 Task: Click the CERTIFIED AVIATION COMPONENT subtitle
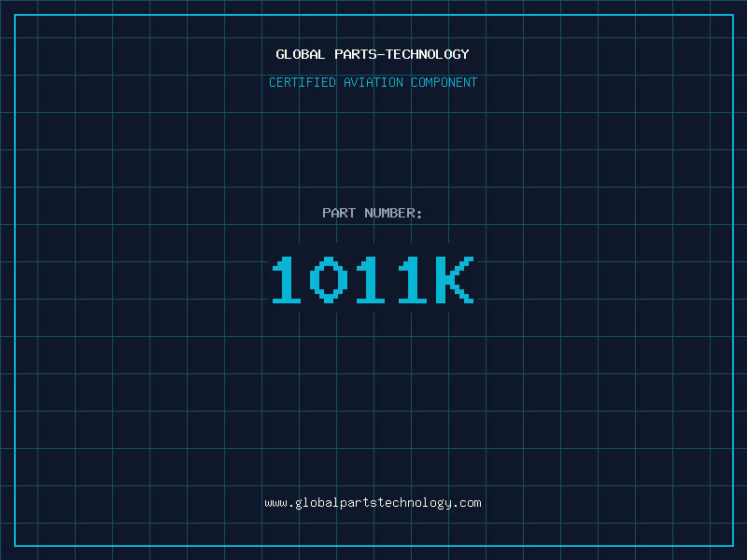coord(373,82)
